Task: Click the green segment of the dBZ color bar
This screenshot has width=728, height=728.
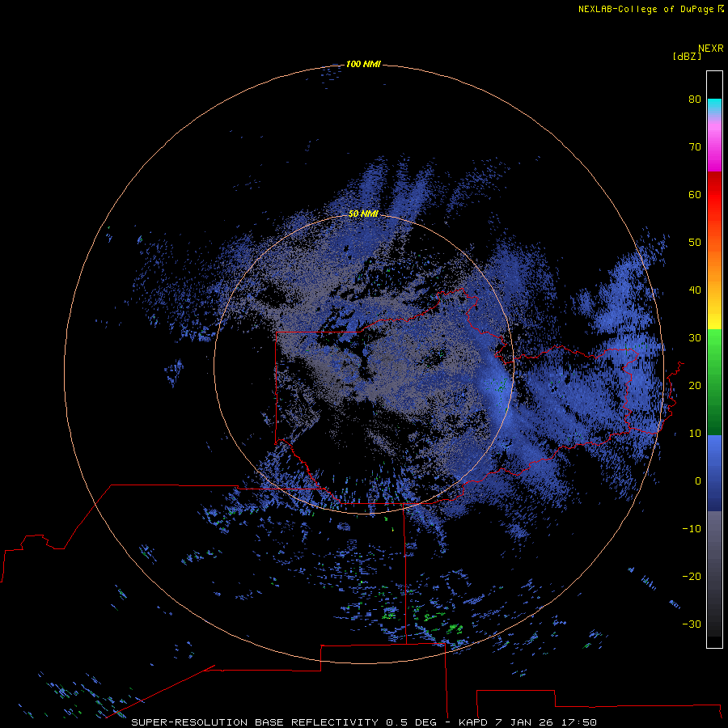Action: pos(714,382)
